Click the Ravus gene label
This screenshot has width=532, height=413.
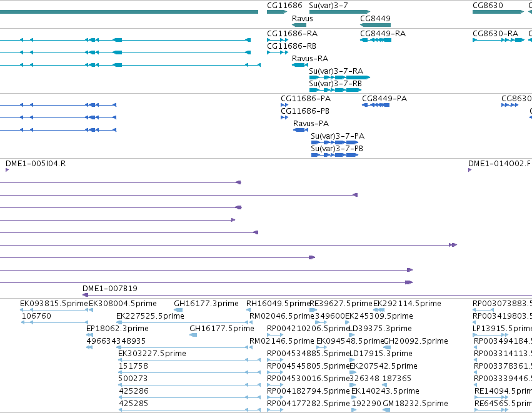tap(303, 18)
